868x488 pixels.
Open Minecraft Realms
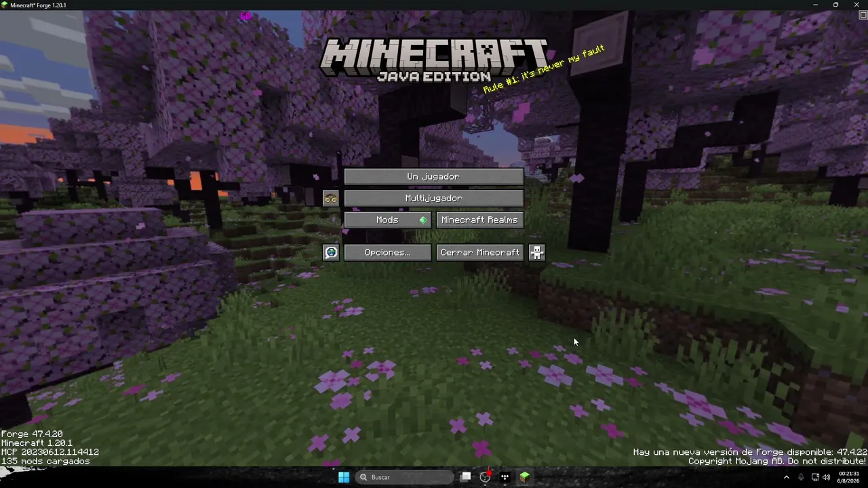(479, 220)
